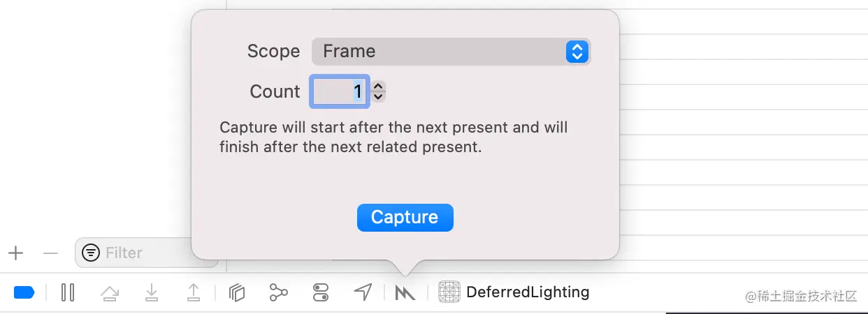
Task: Click the Simulate Location arrow icon
Action: (363, 292)
